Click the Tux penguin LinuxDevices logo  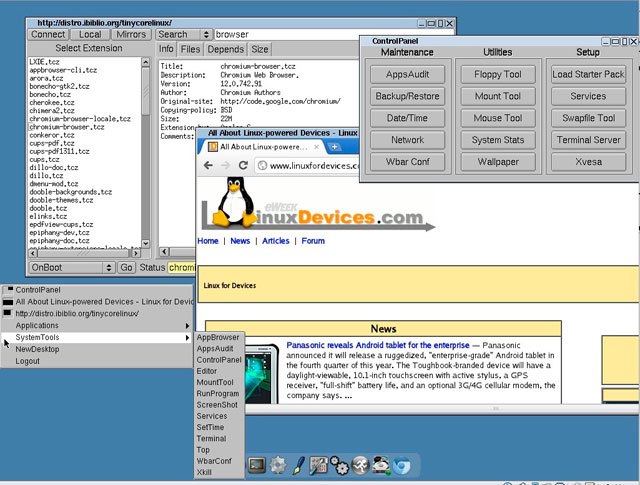pos(318,204)
